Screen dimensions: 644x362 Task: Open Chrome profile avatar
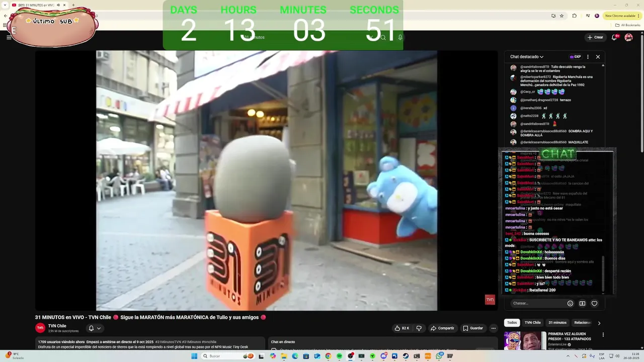pos(597,16)
